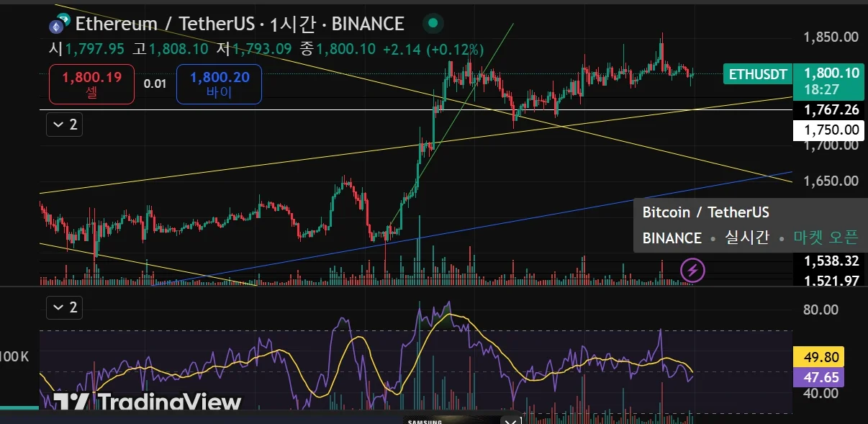Click the yellow 49.80 RSI average label
The image size is (868, 424).
click(818, 357)
